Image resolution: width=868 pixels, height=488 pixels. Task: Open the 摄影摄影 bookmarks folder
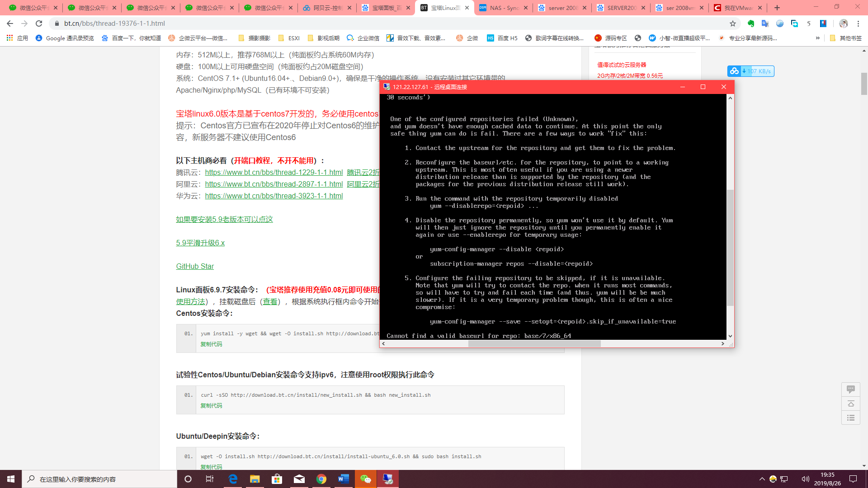coord(255,38)
